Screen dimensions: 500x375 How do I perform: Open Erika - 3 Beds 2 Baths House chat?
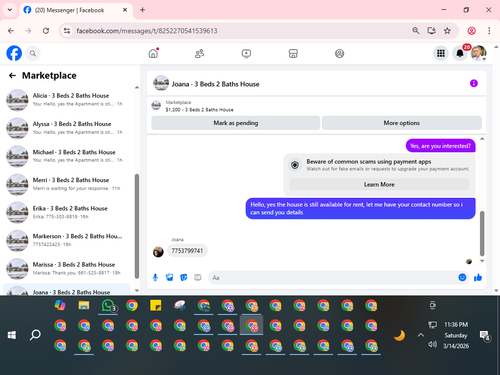[x=68, y=212]
